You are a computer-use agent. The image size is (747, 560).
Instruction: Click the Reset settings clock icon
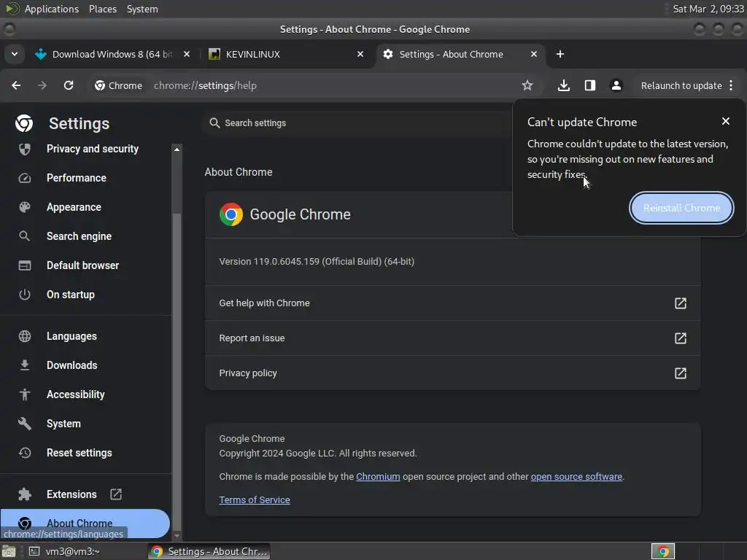coord(24,453)
